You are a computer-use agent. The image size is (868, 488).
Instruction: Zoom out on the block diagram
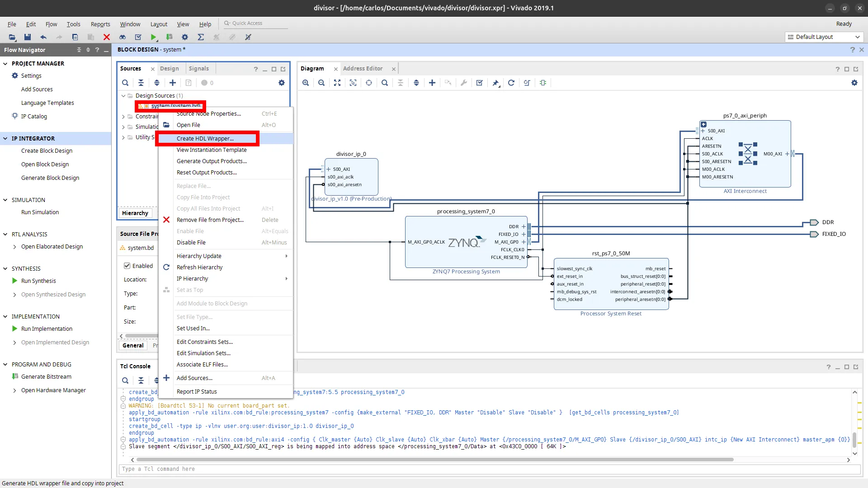pos(321,83)
